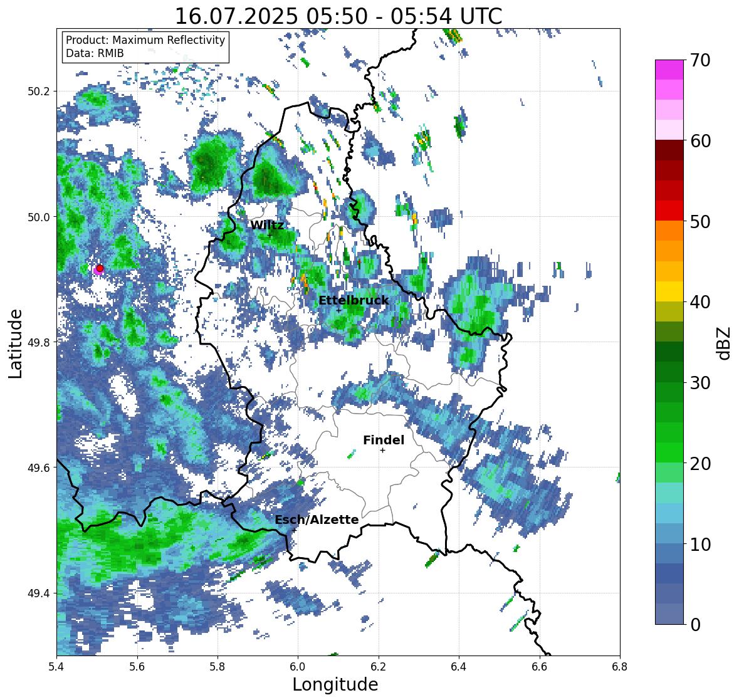Select the Esch/Alzette city label
Screen dimensions: 739x700
317,520
